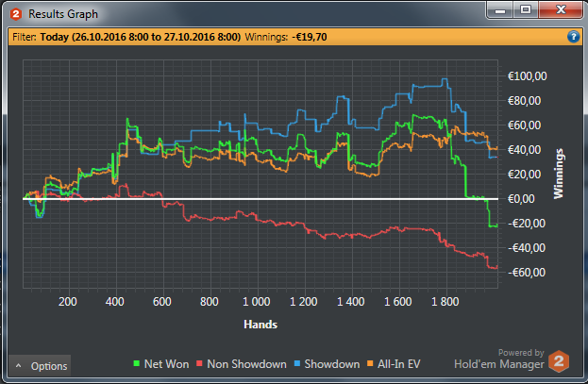The width and height of the screenshot is (588, 384).
Task: Minimize the Results Graph window
Action: [500, 10]
